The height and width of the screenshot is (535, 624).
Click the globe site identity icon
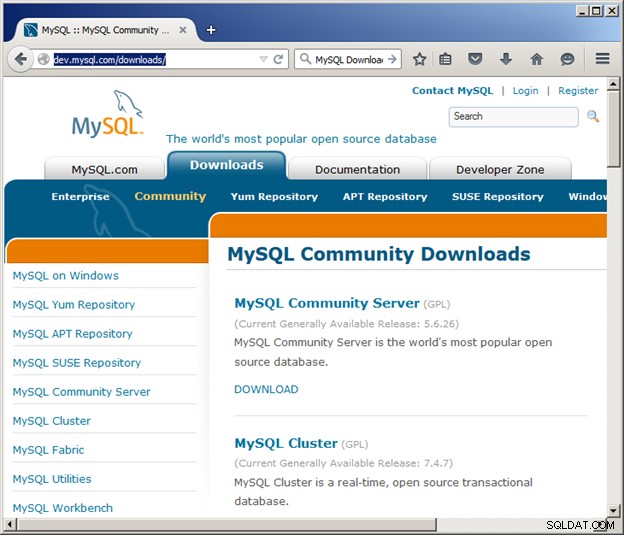pyautogui.click(x=43, y=59)
